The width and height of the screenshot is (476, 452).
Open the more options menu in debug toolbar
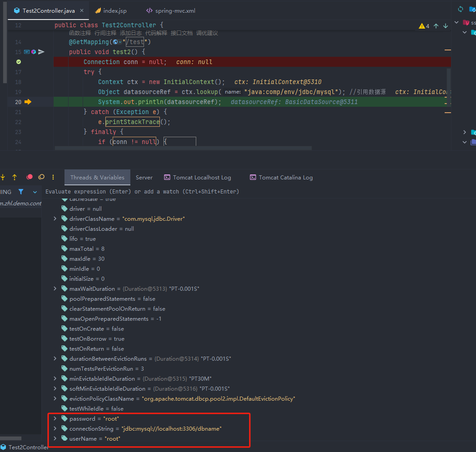pos(53,177)
